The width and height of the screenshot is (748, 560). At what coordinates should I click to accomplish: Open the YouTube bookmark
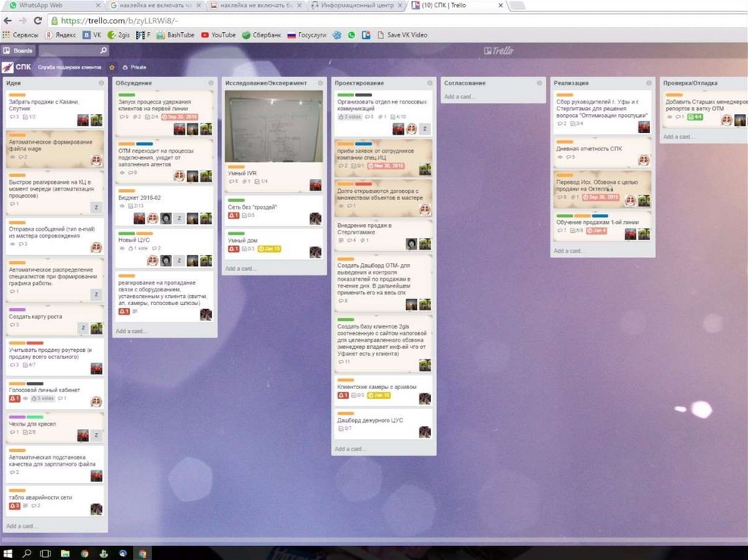pyautogui.click(x=218, y=34)
